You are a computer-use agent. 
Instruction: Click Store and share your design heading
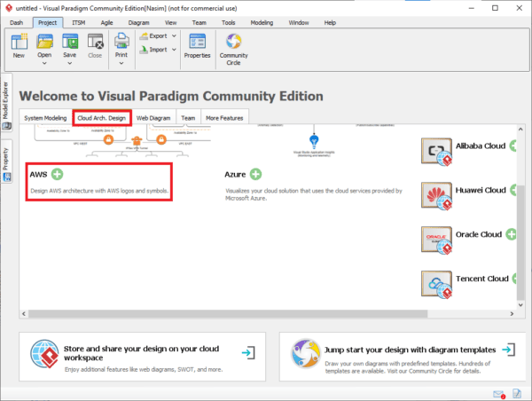coord(142,353)
